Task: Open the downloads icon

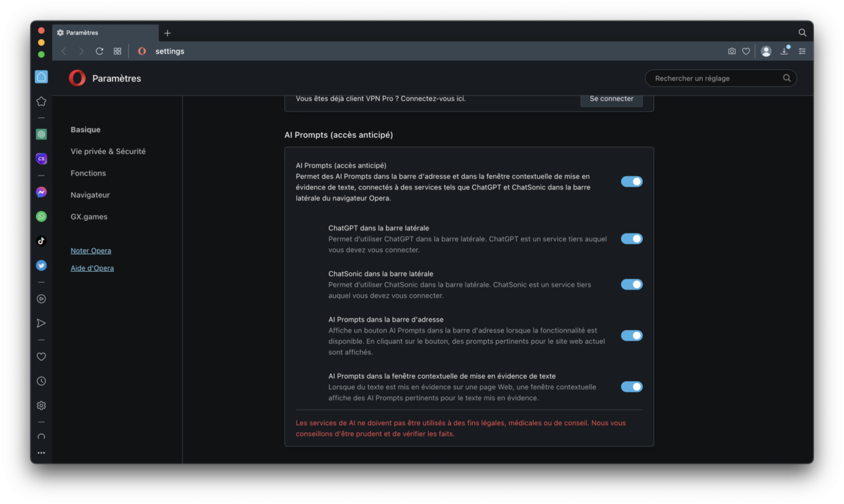Action: 784,51
